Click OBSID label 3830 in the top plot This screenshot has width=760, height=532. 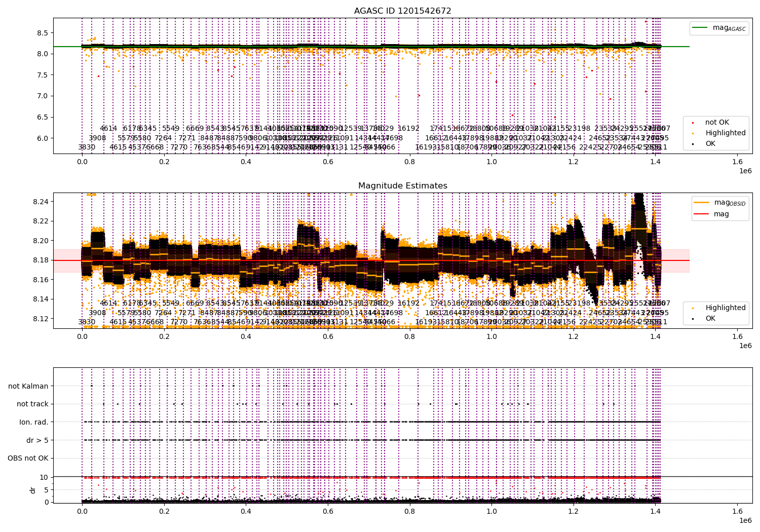click(x=87, y=147)
